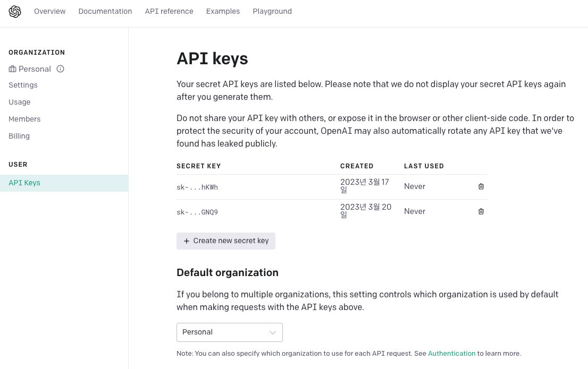Click the info icon next to Personal
Viewport: 588px width, 369px height.
click(60, 69)
